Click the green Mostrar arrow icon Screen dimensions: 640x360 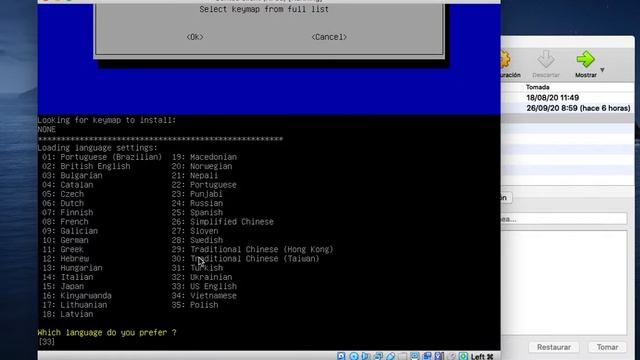click(585, 59)
